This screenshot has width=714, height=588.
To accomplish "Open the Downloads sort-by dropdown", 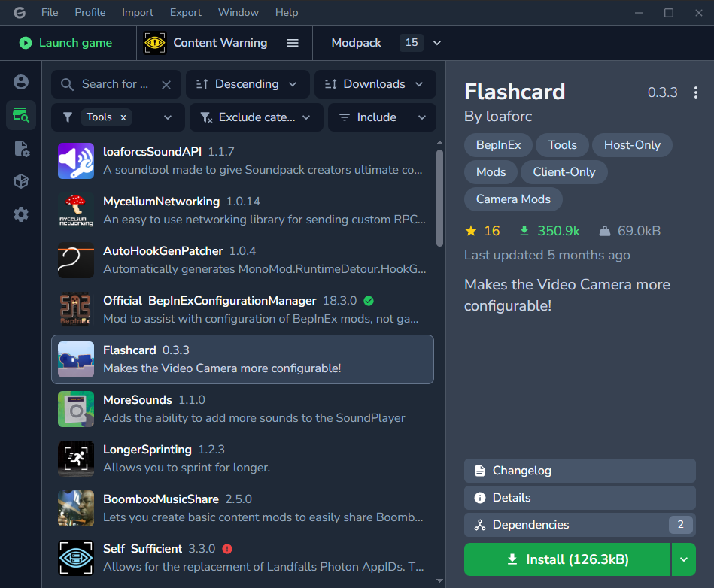I will coord(375,84).
